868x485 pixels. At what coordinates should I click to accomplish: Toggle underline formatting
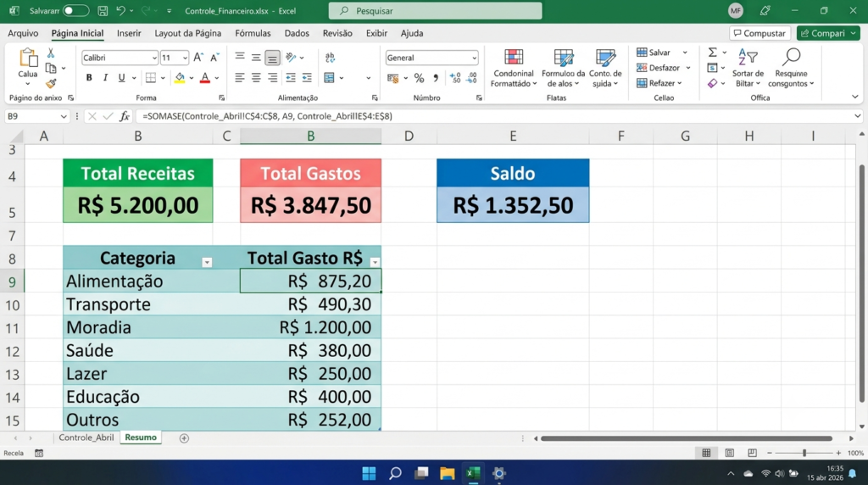121,78
